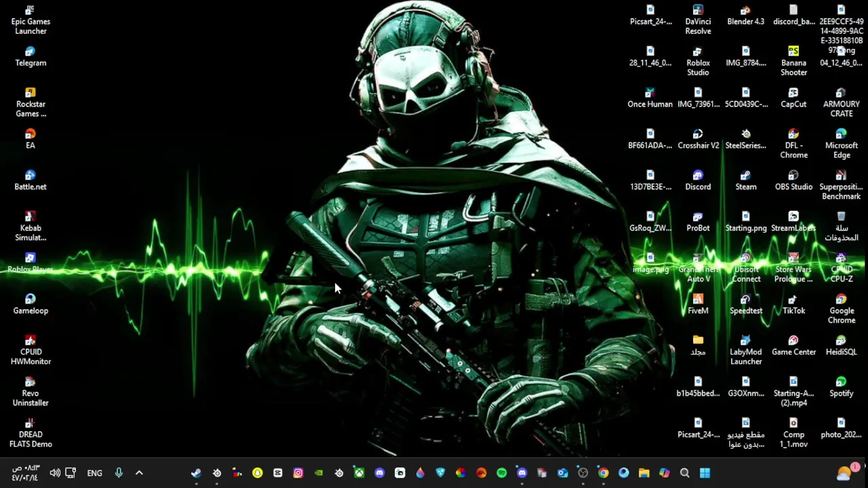Select the Gameloop desktop icon
Image resolution: width=868 pixels, height=488 pixels.
tap(31, 305)
